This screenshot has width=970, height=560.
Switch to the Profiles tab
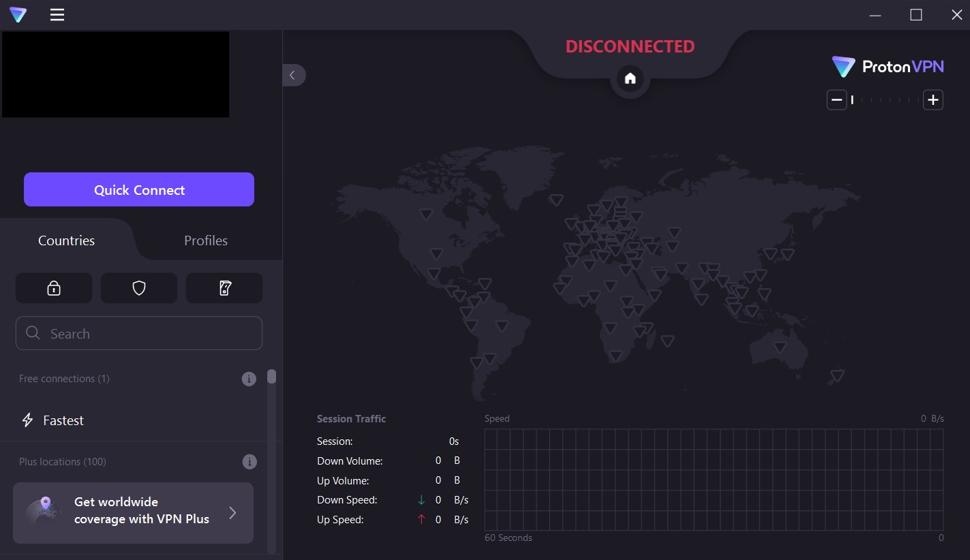pyautogui.click(x=205, y=240)
